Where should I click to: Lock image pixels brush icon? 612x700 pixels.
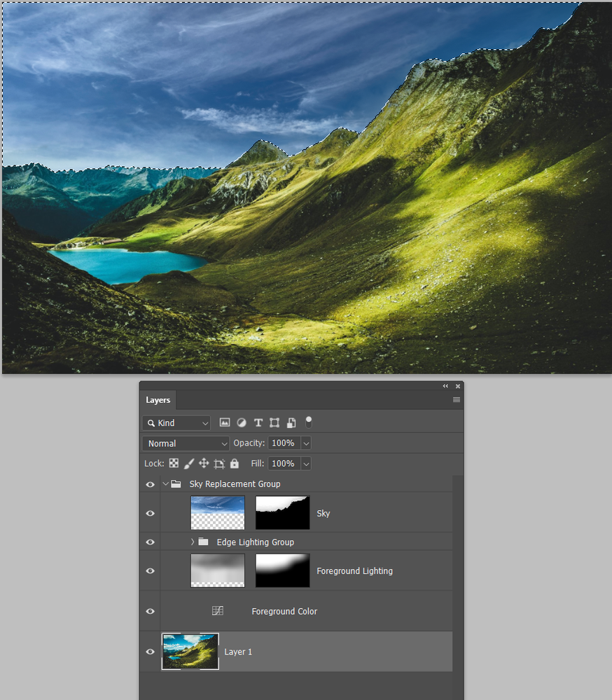point(189,463)
